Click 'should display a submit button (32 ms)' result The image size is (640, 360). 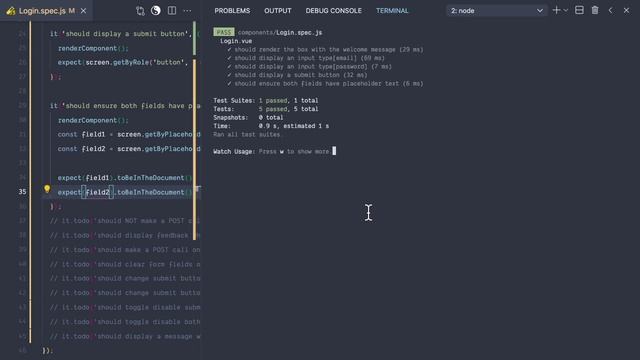pyautogui.click(x=297, y=75)
